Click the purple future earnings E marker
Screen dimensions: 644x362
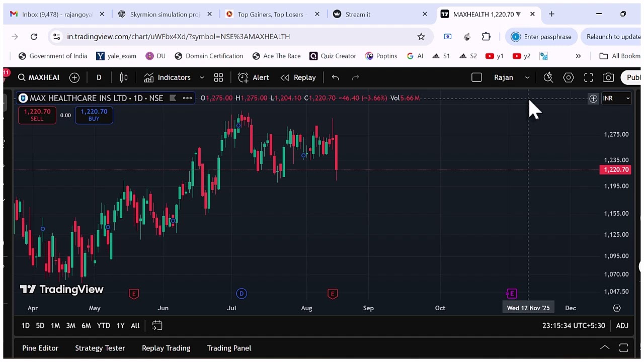(x=512, y=294)
